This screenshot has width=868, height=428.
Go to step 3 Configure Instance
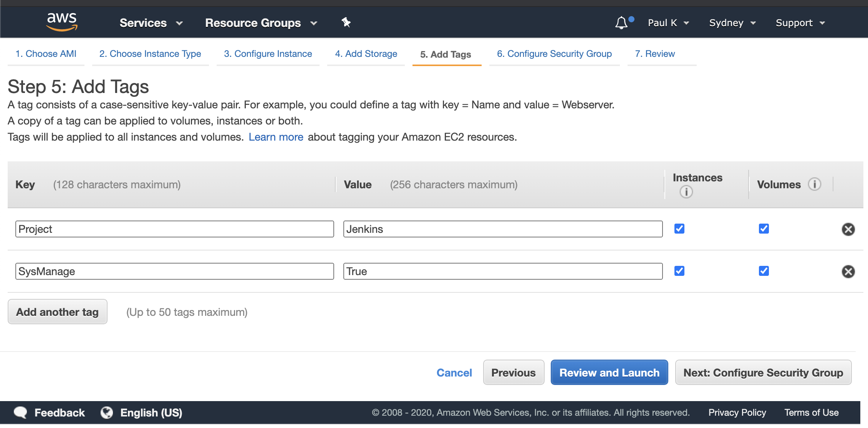click(268, 54)
